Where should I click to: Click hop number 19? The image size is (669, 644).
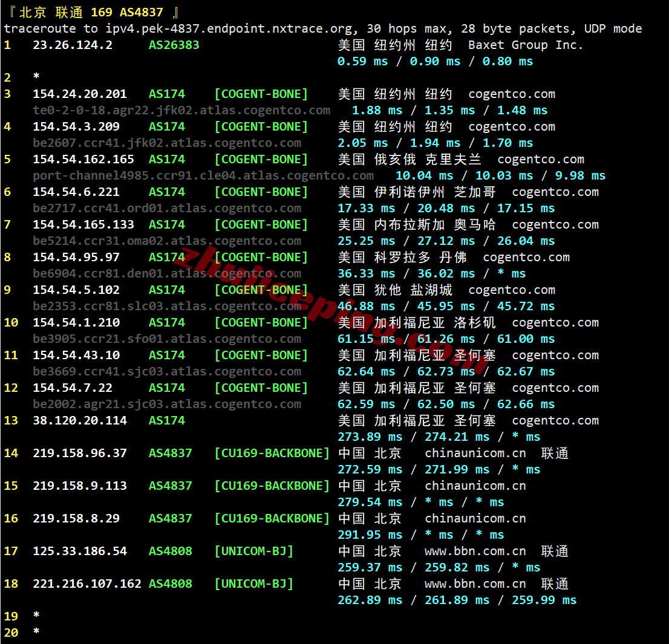coord(11,616)
